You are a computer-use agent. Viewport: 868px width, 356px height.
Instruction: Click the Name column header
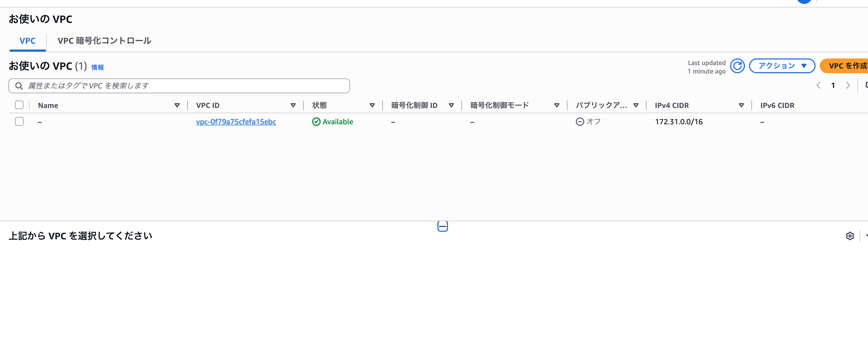(48, 105)
